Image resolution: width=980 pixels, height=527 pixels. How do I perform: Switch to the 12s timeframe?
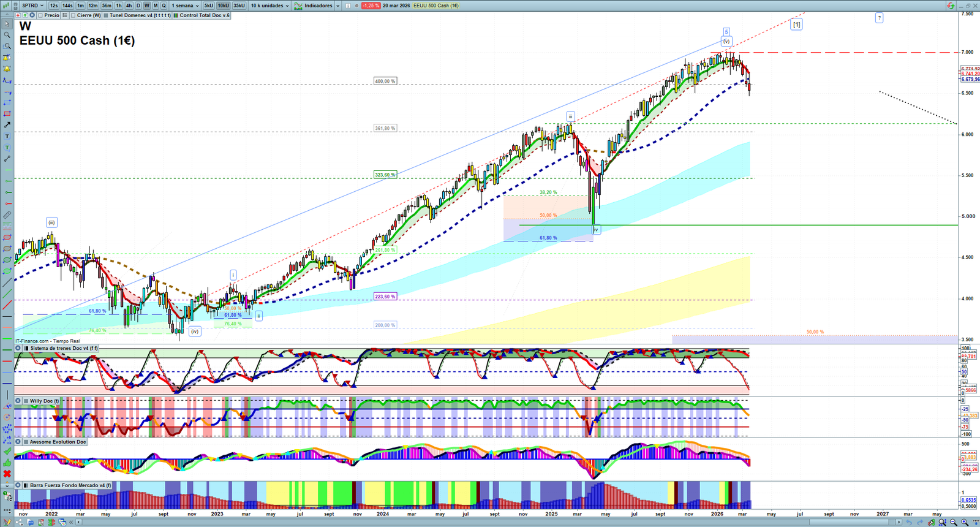click(x=54, y=6)
